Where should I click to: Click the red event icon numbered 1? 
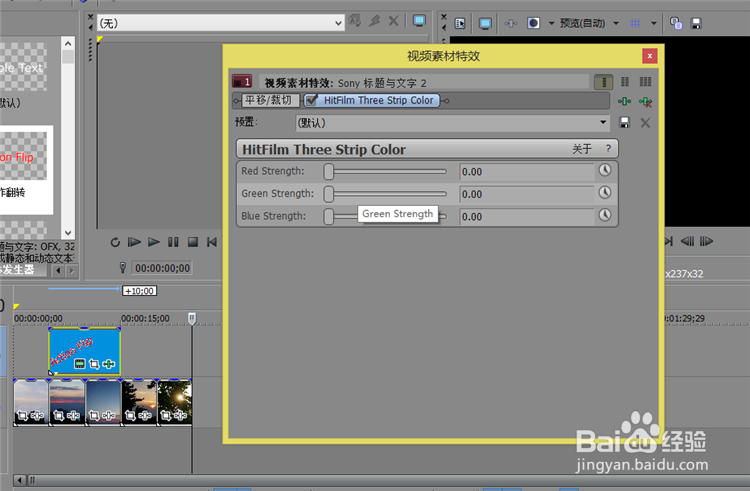(242, 81)
